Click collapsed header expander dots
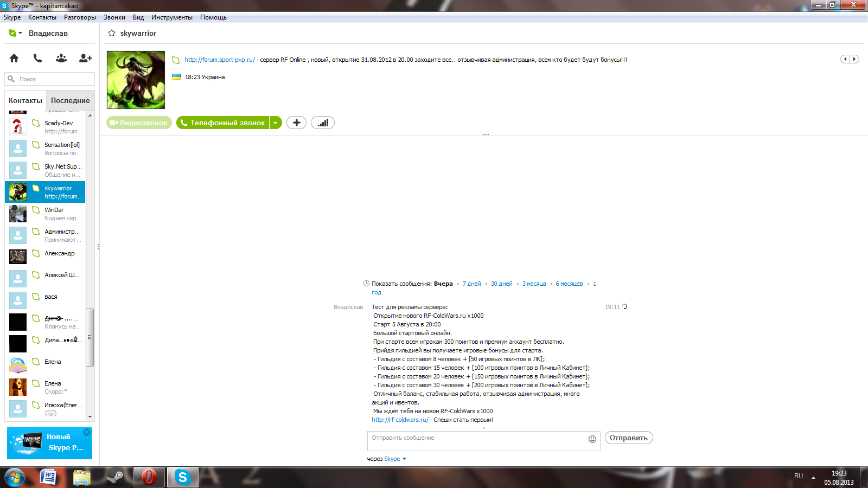Screen dimensions: 868x488 486,134
